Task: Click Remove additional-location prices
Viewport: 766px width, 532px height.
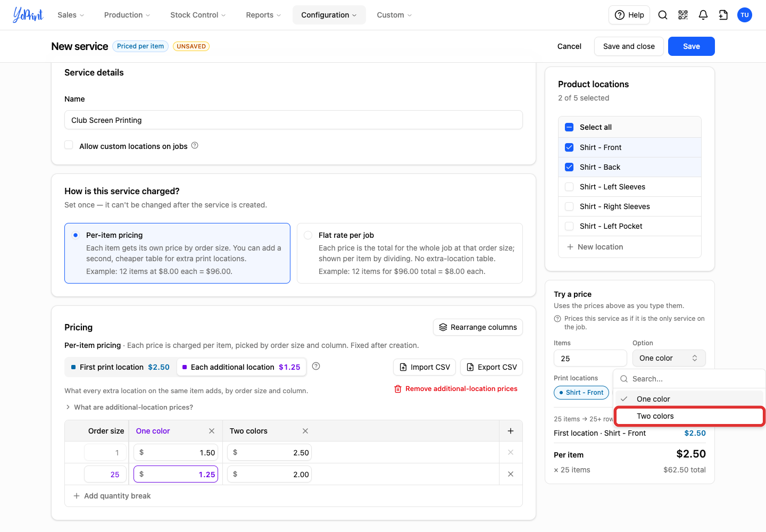Action: click(456, 389)
